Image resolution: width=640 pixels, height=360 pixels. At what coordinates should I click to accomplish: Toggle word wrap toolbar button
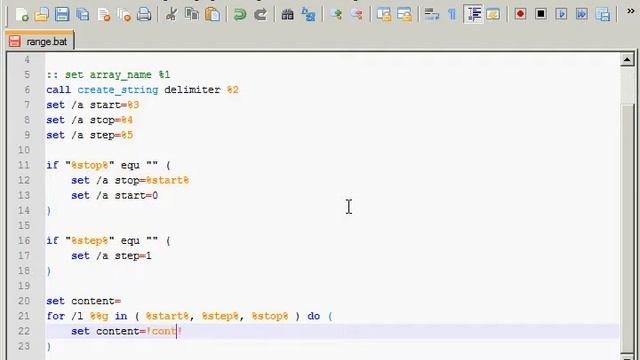431,15
